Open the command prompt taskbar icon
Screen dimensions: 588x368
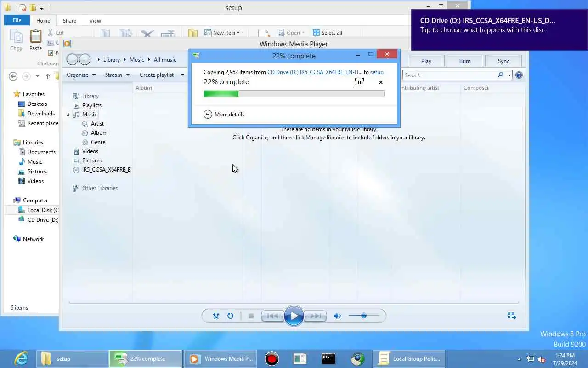[x=328, y=358]
